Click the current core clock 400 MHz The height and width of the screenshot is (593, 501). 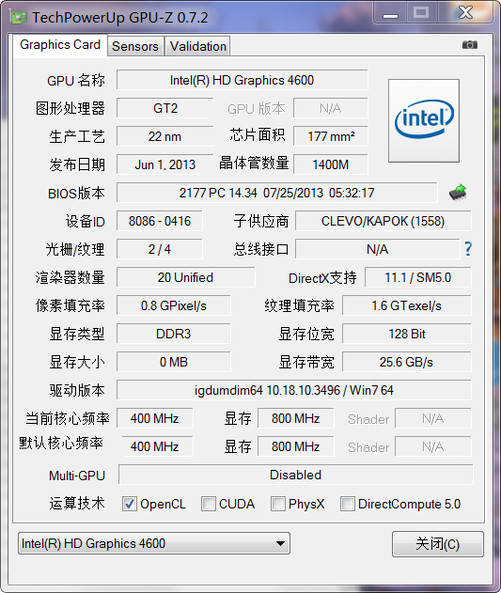[155, 418]
